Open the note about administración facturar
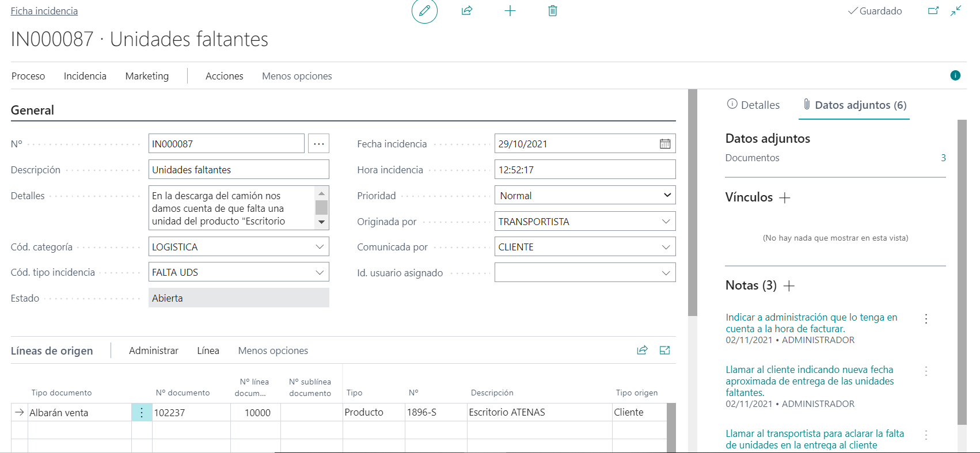Screen dimensions: 980x453 811,323
